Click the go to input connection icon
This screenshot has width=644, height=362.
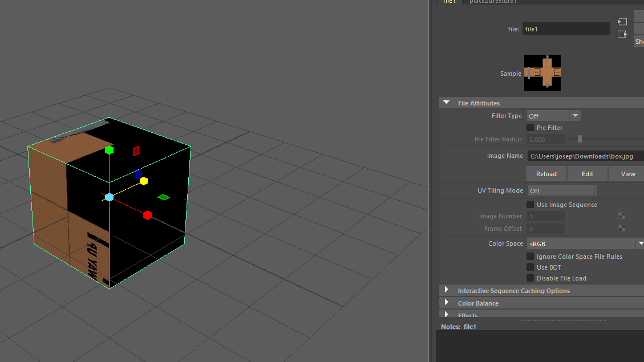click(x=622, y=22)
